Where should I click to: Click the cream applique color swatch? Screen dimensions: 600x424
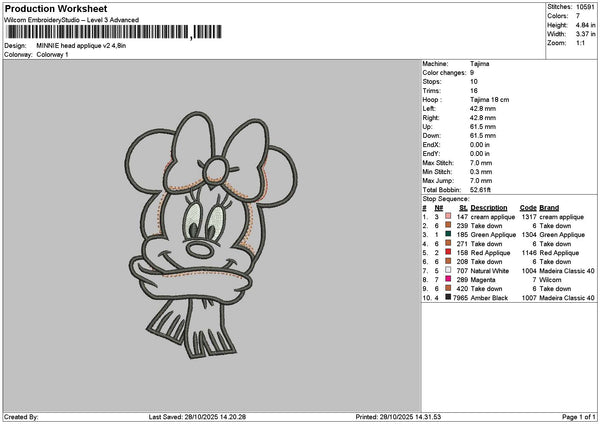click(x=448, y=216)
